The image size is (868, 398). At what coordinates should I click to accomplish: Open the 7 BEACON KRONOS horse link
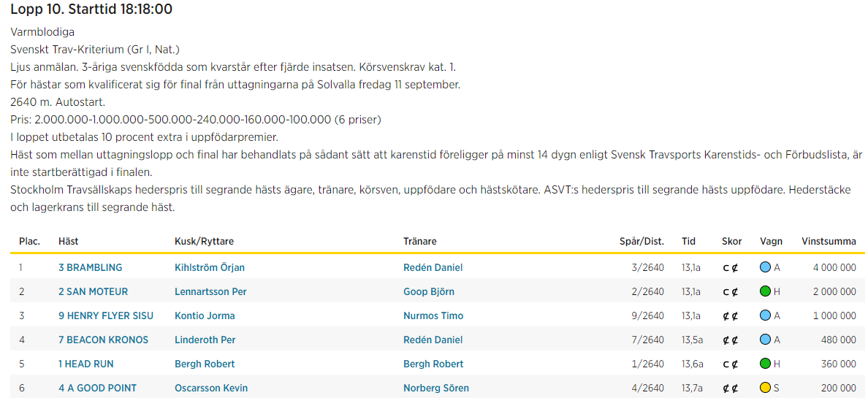click(x=104, y=340)
